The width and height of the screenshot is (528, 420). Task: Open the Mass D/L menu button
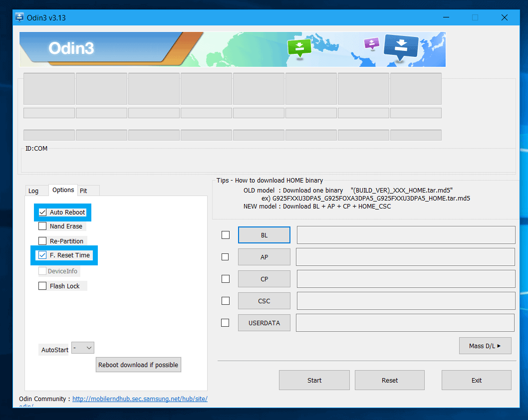pyautogui.click(x=485, y=346)
